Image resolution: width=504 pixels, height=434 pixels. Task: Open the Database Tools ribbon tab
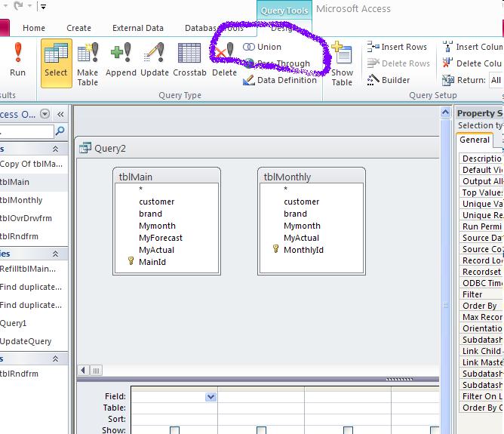pos(214,28)
